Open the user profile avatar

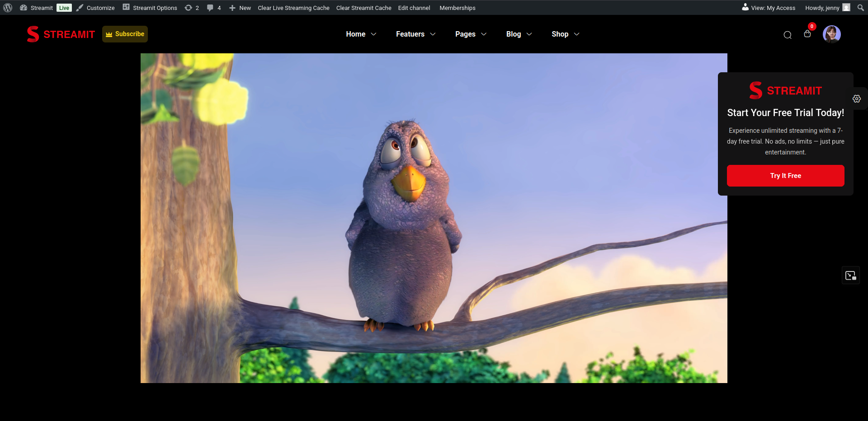click(832, 34)
